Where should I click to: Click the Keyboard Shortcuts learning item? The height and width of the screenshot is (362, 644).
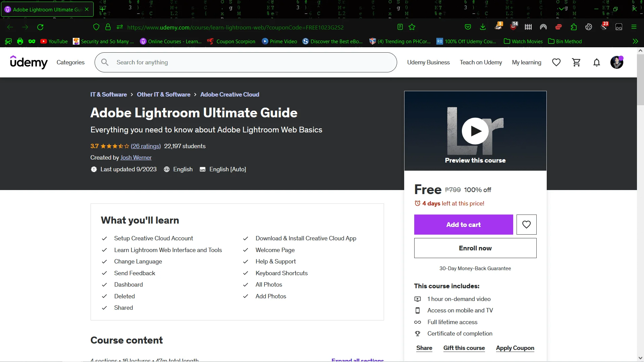click(281, 273)
